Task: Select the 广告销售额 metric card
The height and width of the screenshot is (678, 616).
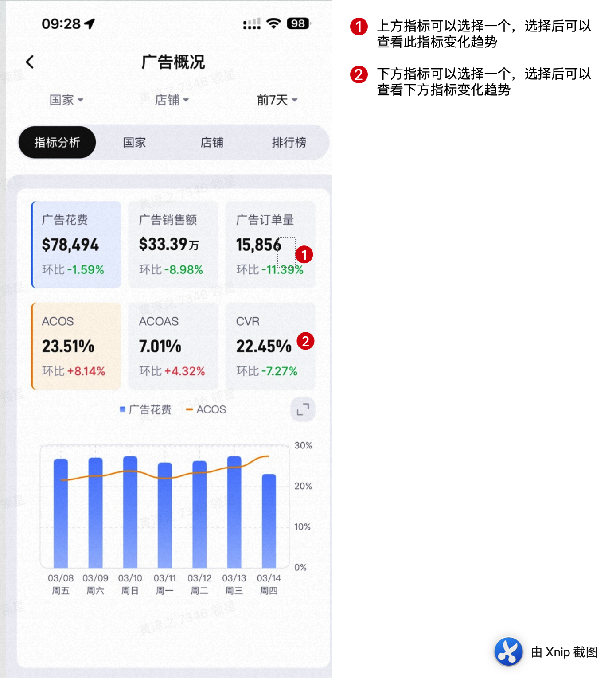Action: click(173, 245)
